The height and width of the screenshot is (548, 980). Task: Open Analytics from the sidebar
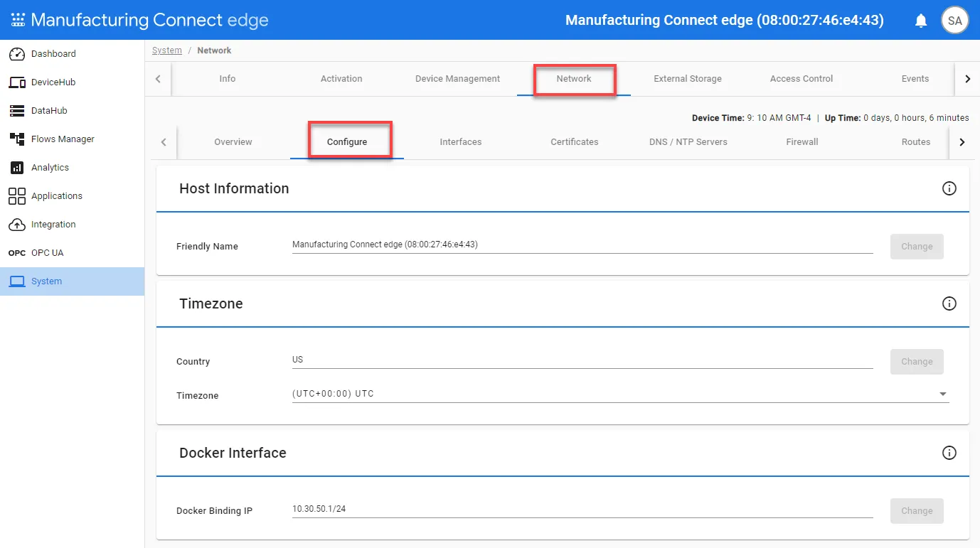pos(72,168)
